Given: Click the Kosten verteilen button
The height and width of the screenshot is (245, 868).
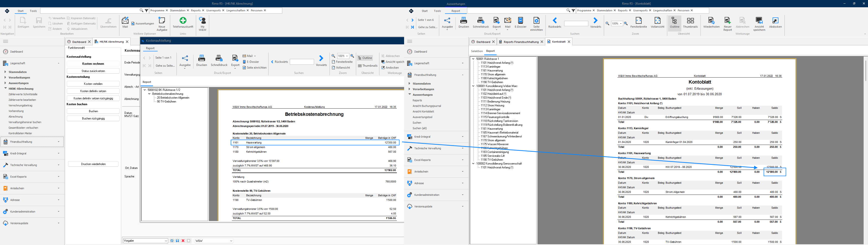Looking at the screenshot, I should [x=93, y=84].
